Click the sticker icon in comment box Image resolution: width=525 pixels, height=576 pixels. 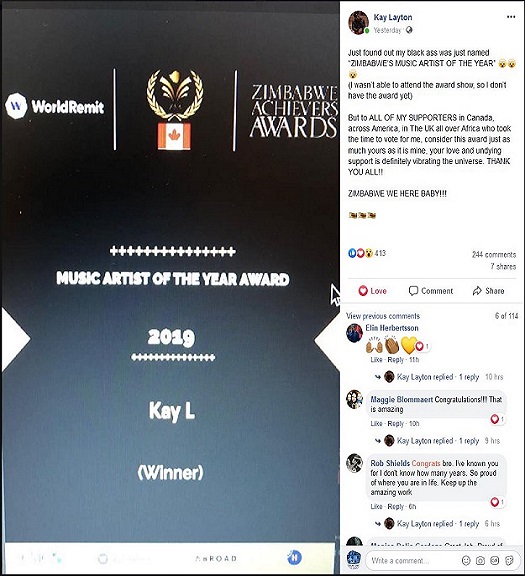[x=509, y=560]
